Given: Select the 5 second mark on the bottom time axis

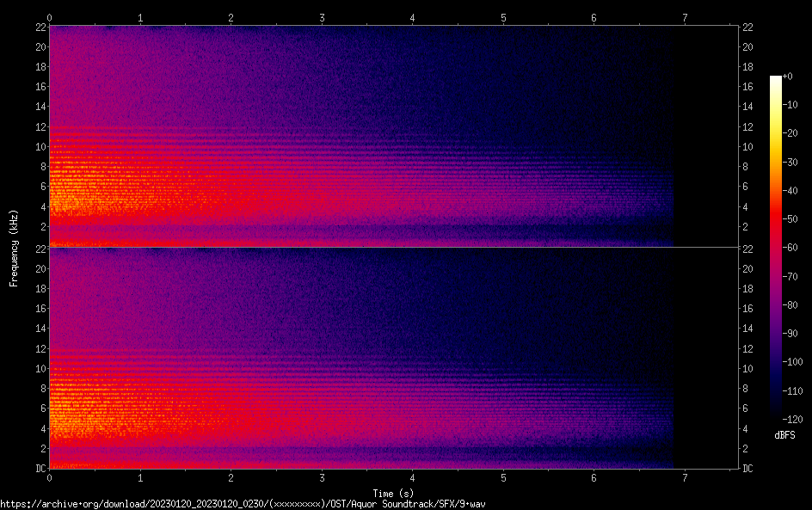Looking at the screenshot, I should (503, 476).
